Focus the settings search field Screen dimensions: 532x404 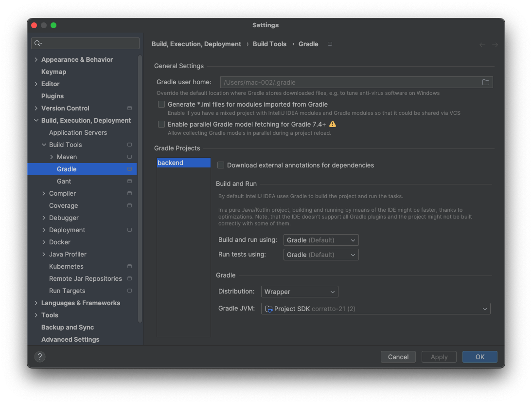[x=85, y=43]
